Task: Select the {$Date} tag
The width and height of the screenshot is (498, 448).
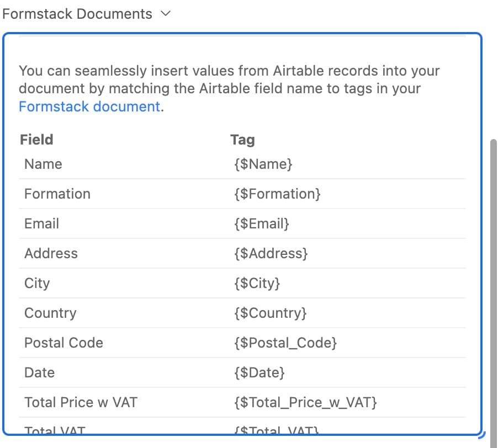Action: [x=259, y=373]
